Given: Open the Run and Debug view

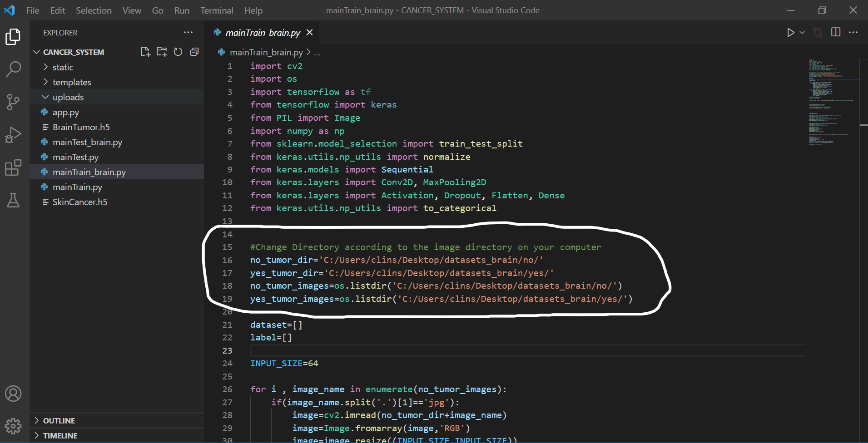Looking at the screenshot, I should (x=13, y=135).
